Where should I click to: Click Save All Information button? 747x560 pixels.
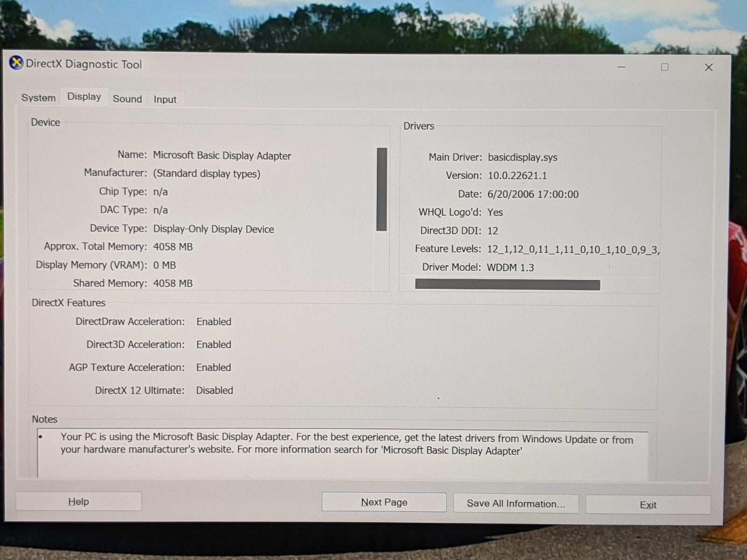[516, 504]
